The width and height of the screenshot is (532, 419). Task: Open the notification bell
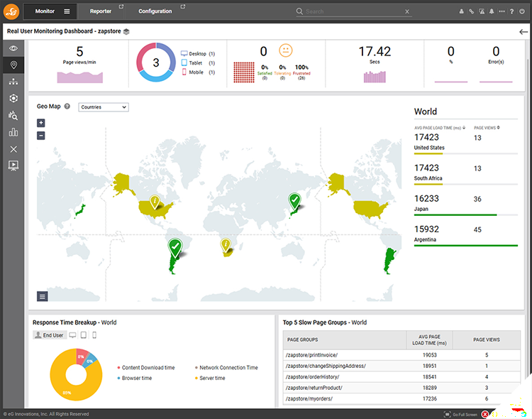[492, 11]
